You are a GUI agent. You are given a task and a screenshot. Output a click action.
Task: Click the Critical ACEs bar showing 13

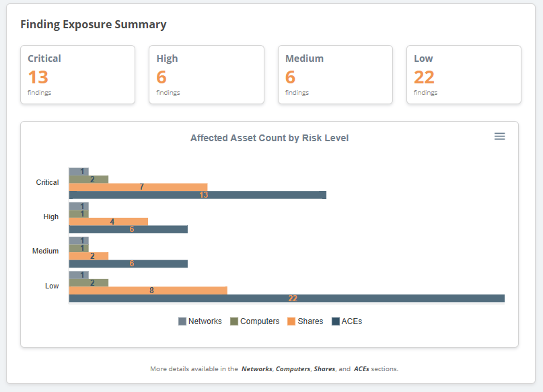[197, 195]
